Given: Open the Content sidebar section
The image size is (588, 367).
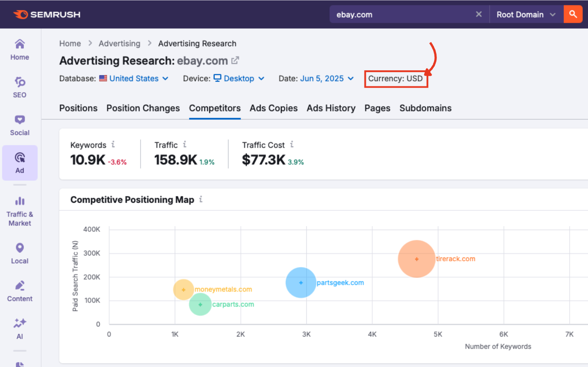Looking at the screenshot, I should [20, 291].
